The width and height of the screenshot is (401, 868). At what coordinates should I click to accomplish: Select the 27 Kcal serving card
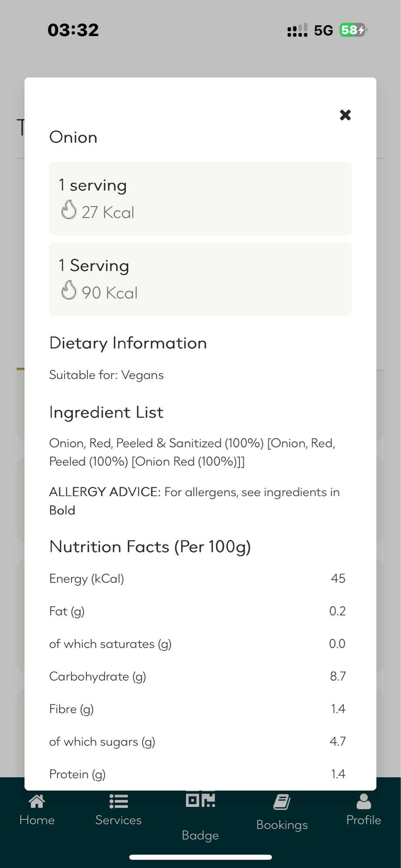200,198
